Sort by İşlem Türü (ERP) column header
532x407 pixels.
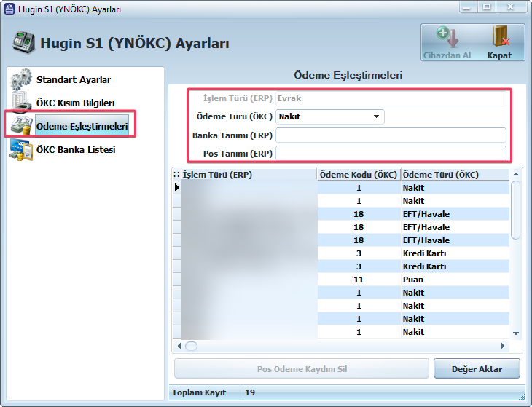point(249,175)
